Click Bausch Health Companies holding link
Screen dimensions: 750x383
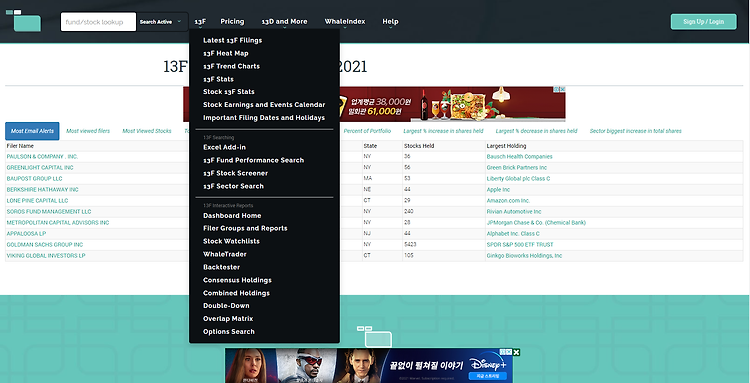point(519,156)
